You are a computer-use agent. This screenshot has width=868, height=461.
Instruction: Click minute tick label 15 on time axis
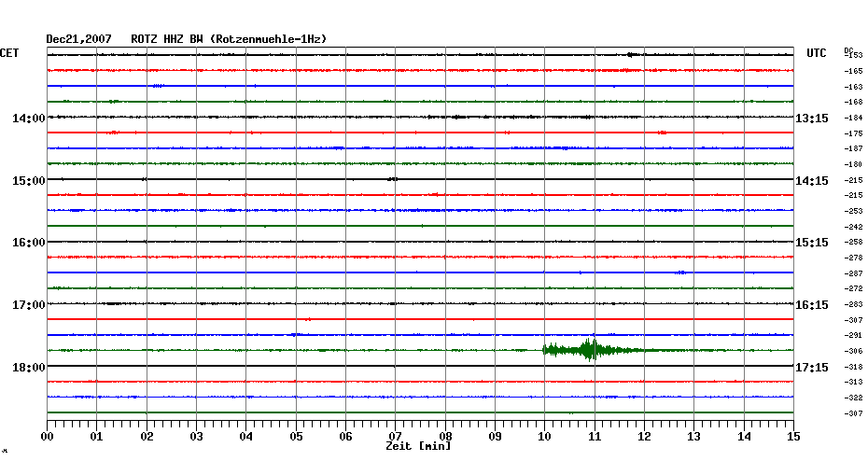click(794, 437)
